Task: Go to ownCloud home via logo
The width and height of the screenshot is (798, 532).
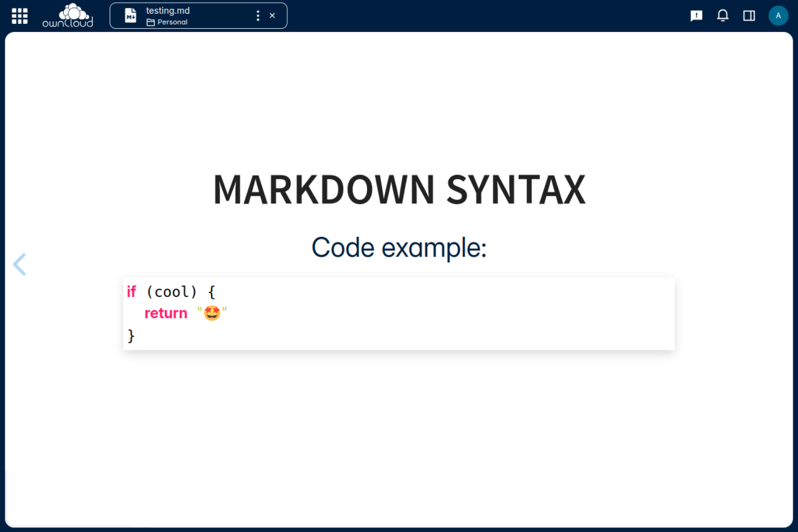Action: point(68,15)
